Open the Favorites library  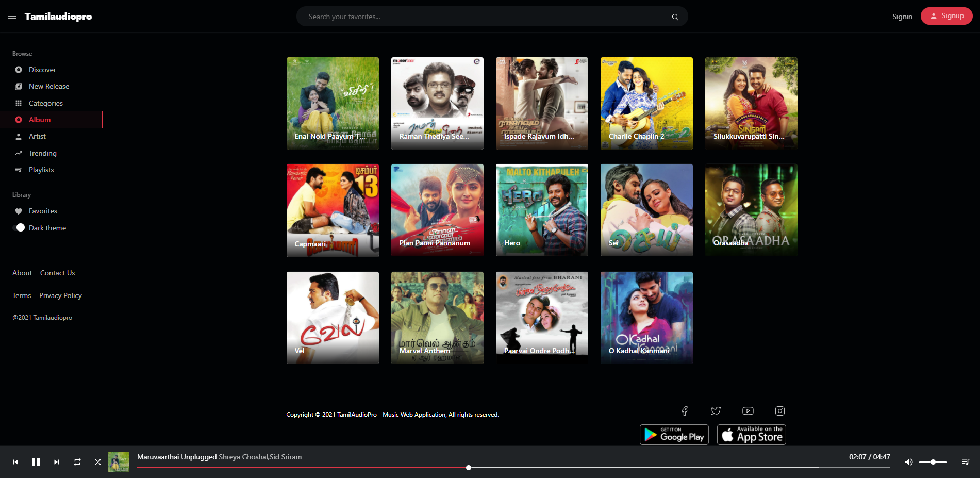(43, 211)
